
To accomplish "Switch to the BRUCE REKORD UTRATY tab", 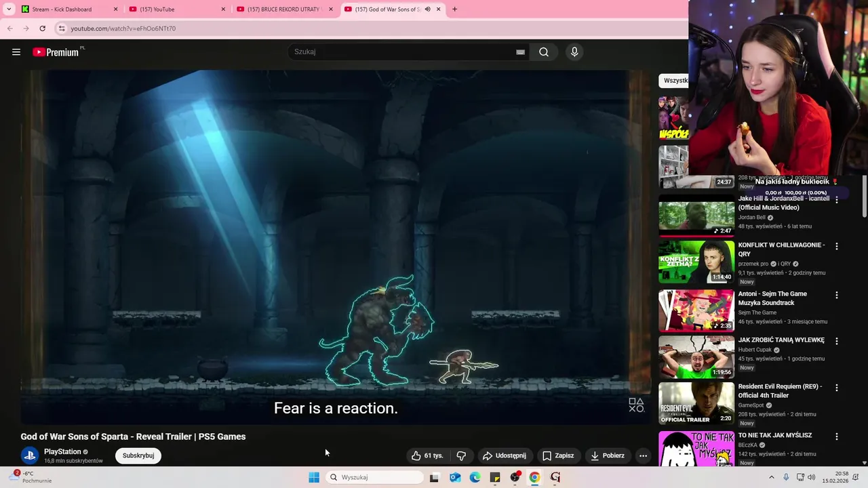I will pos(285,9).
